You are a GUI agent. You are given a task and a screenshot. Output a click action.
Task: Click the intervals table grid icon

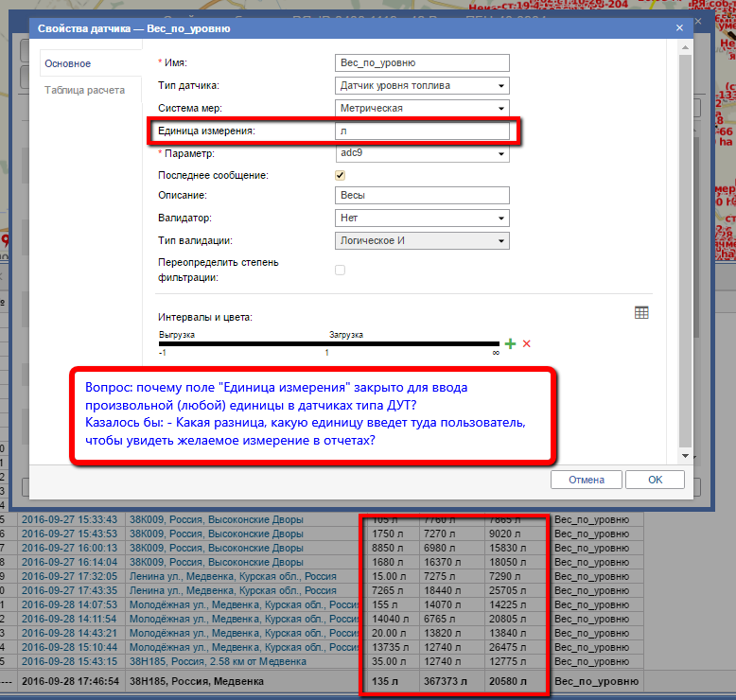[x=641, y=313]
